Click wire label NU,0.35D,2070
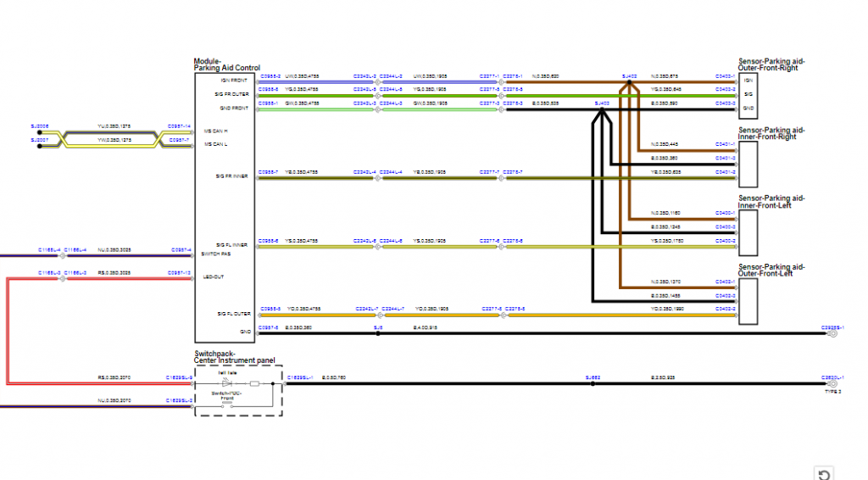Screen dimensions: 868x480 coord(114,400)
